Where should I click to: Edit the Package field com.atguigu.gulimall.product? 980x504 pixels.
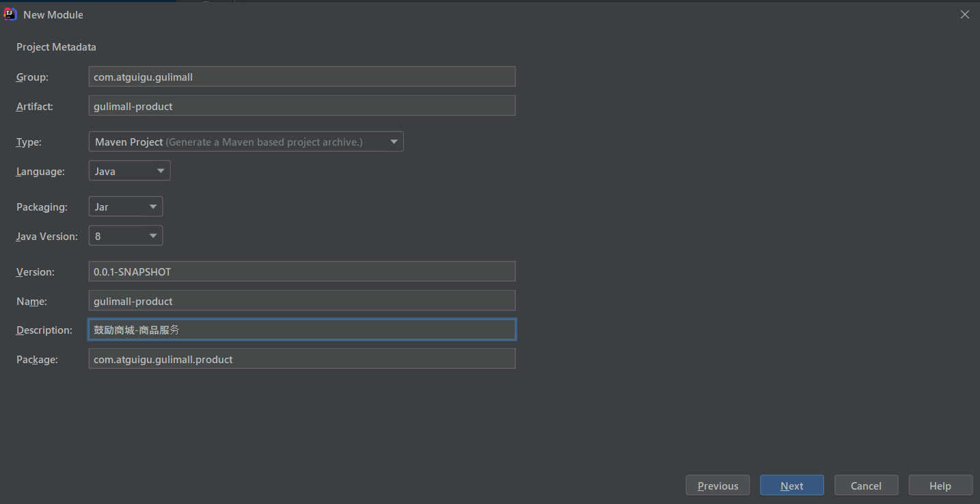pyautogui.click(x=302, y=359)
